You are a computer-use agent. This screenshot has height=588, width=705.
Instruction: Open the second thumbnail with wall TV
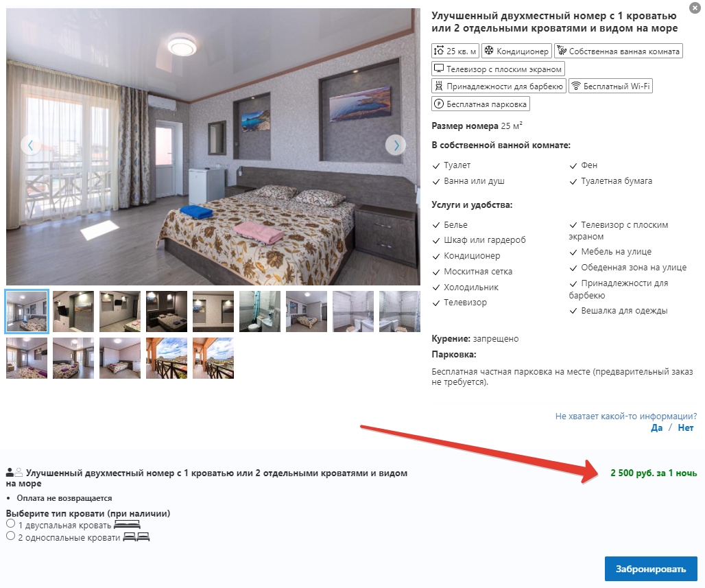(73, 311)
